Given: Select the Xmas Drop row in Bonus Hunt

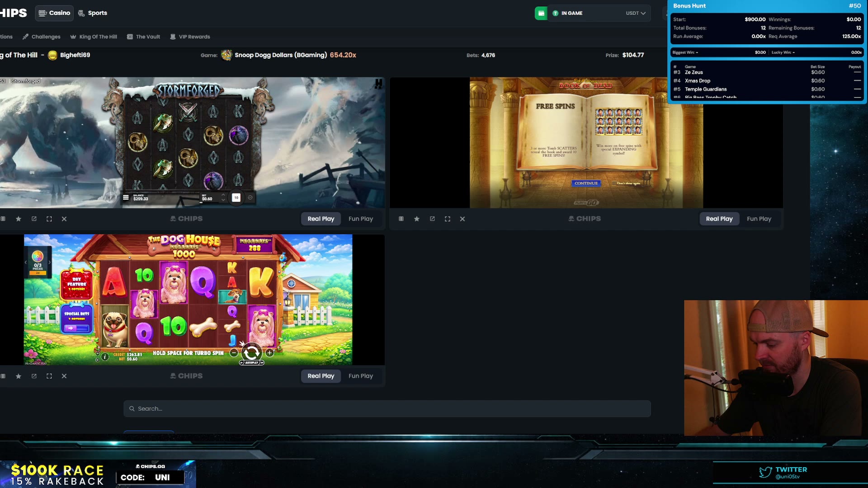Looking at the screenshot, I should pyautogui.click(x=767, y=81).
